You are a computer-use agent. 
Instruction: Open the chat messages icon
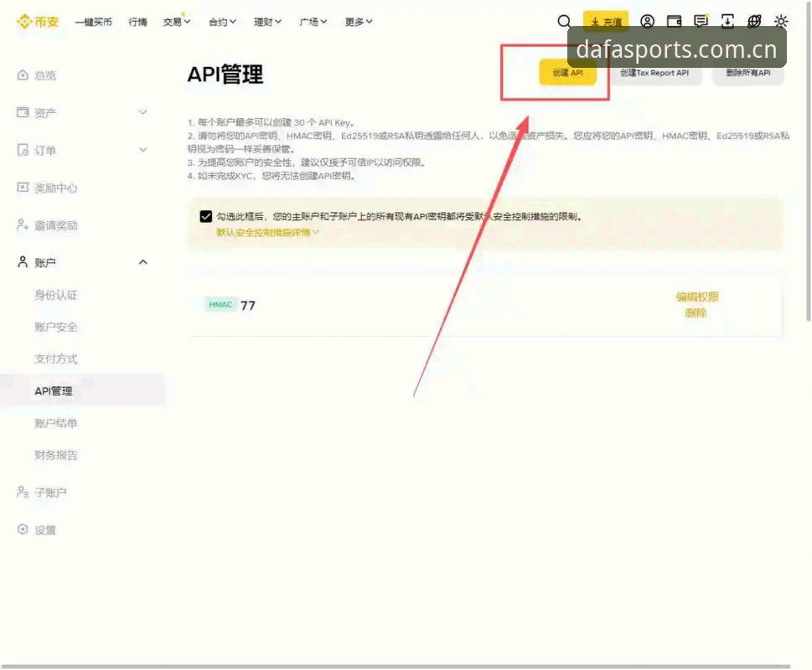coord(701,21)
